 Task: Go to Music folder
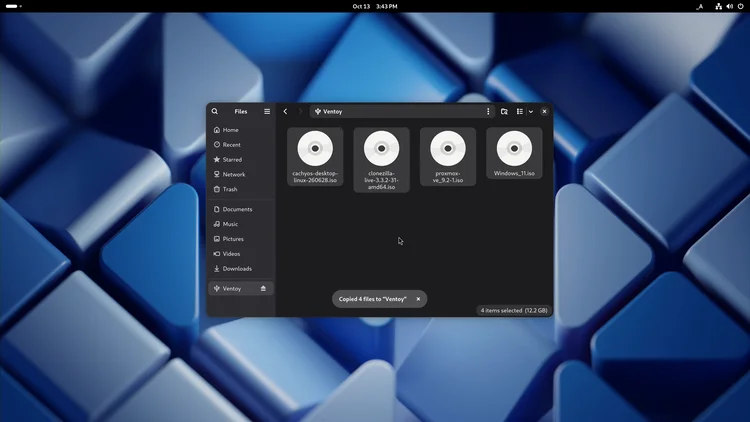click(x=241, y=224)
